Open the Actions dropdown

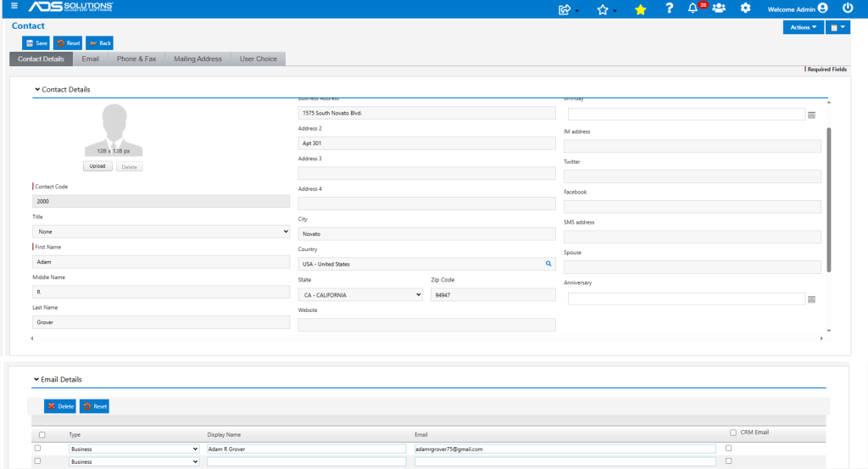pyautogui.click(x=804, y=27)
